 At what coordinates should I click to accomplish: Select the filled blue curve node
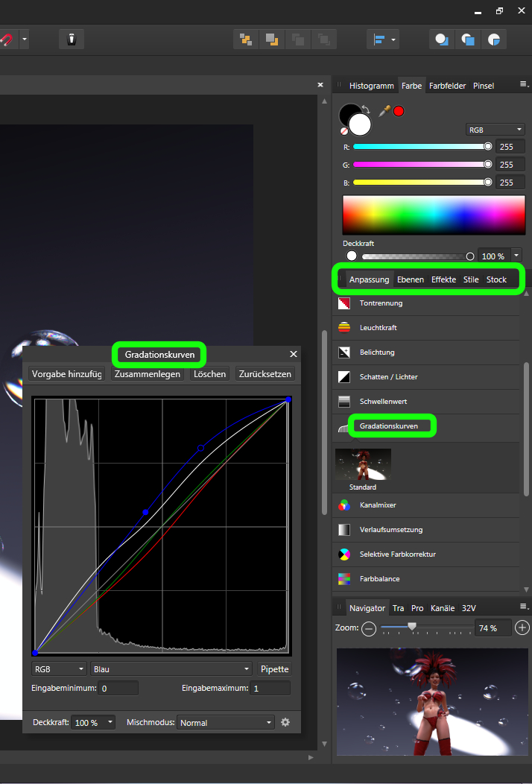click(145, 512)
